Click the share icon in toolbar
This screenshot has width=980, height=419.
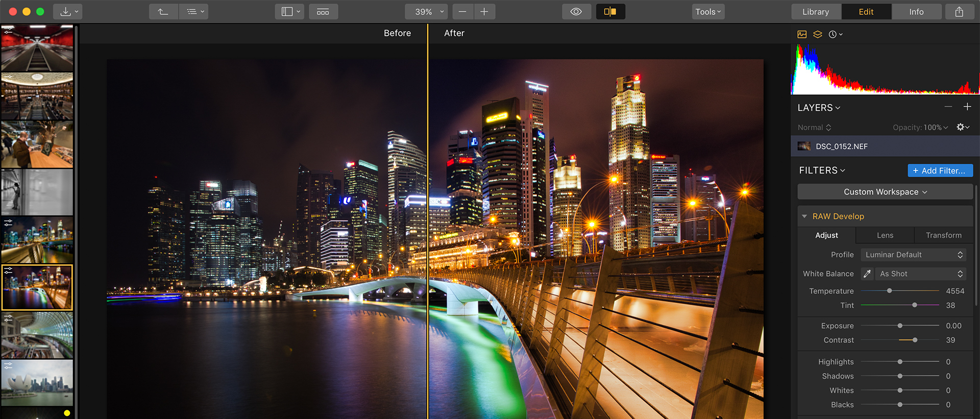click(959, 12)
